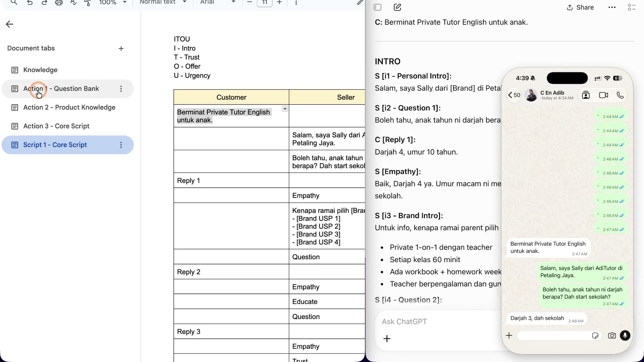Open options menu for Script 1 - Core Script tab
Image resolution: width=644 pixels, height=362 pixels.
pyautogui.click(x=121, y=145)
